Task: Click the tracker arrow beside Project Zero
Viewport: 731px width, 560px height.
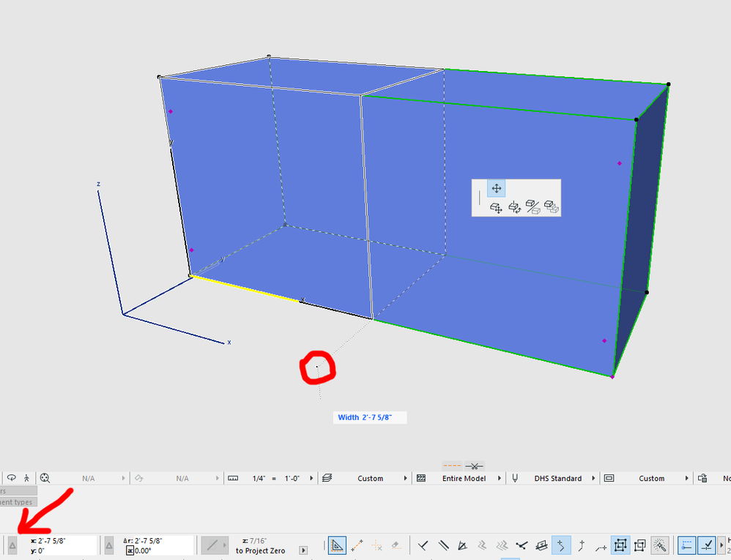Action: (x=303, y=550)
